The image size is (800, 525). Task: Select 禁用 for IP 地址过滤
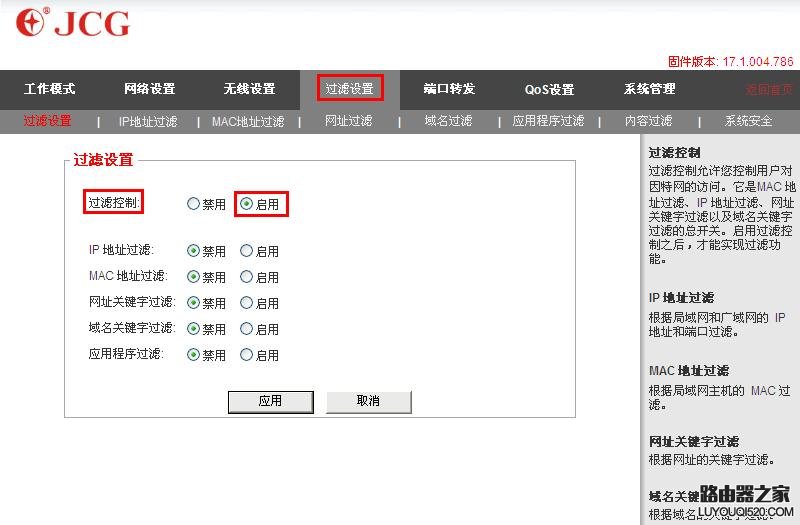[x=193, y=251]
